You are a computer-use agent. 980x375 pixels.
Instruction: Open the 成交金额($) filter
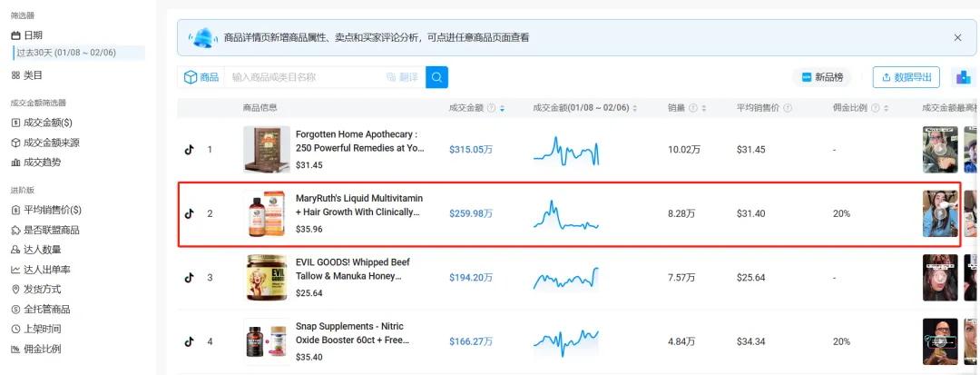coord(41,123)
